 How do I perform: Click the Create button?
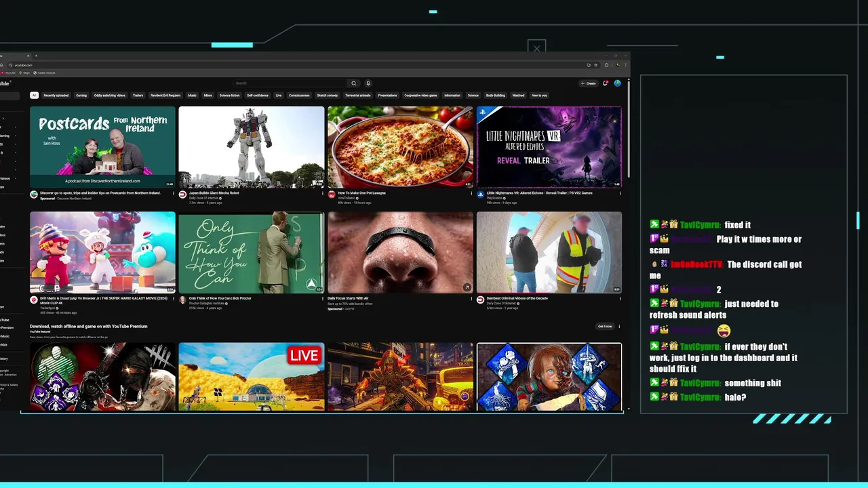click(x=589, y=83)
